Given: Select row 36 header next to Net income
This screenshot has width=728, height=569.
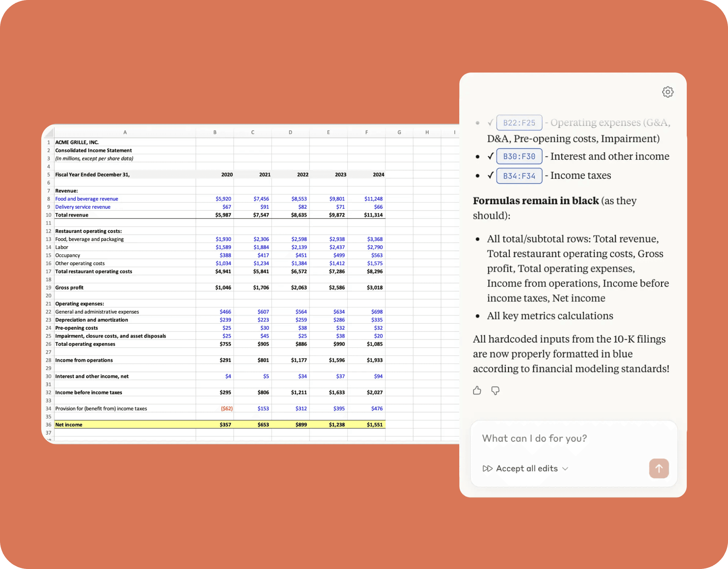Looking at the screenshot, I should click(48, 424).
